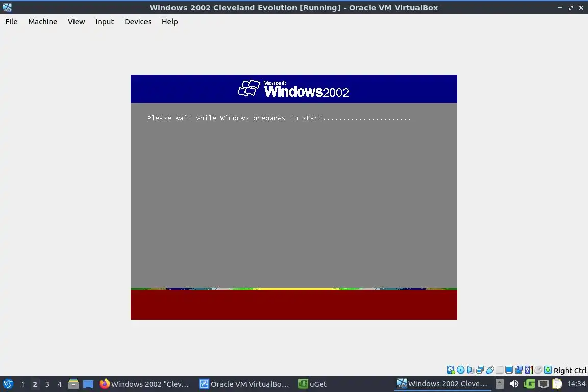This screenshot has height=392, width=588.
Task: Switch to Oracle VM VirtualBox Manager task
Action: pos(244,384)
